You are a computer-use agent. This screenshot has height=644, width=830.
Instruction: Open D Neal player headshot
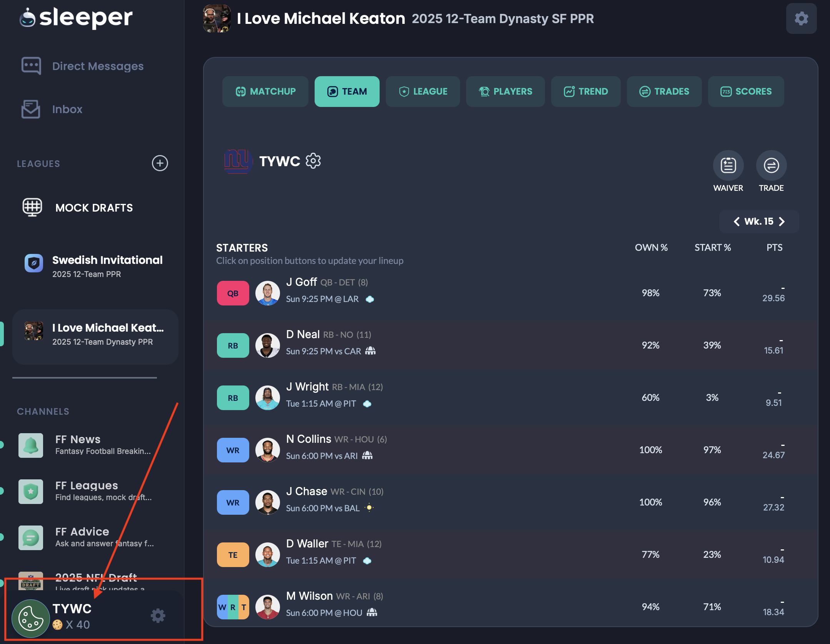(267, 345)
